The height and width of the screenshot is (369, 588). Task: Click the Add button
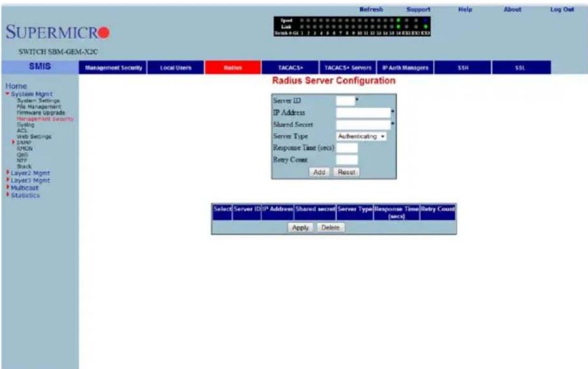coord(319,172)
